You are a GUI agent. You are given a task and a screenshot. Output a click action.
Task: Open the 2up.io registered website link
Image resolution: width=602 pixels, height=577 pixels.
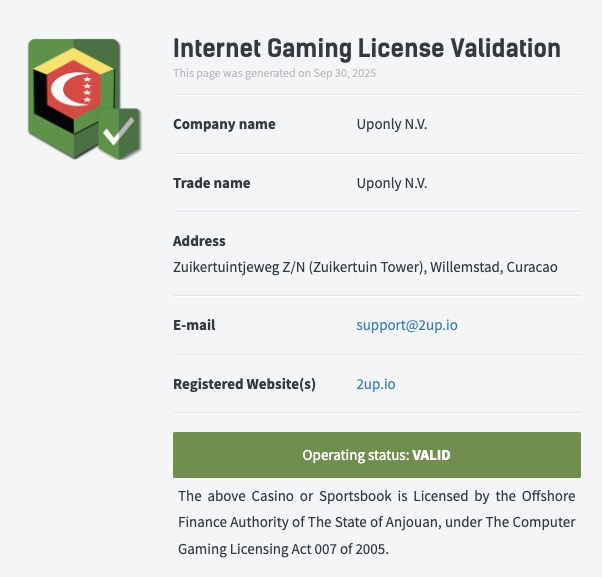tap(375, 384)
